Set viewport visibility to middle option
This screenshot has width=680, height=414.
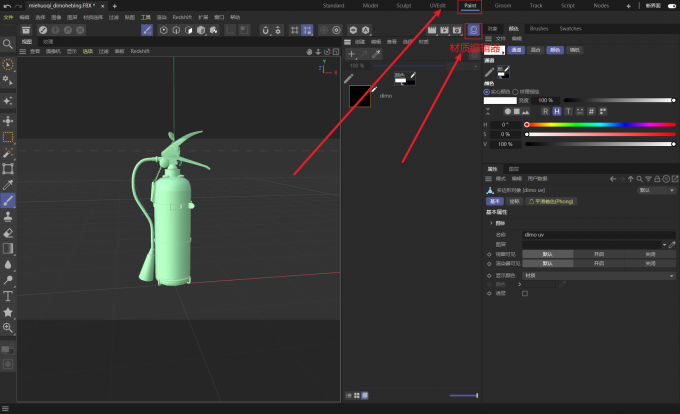(599, 254)
